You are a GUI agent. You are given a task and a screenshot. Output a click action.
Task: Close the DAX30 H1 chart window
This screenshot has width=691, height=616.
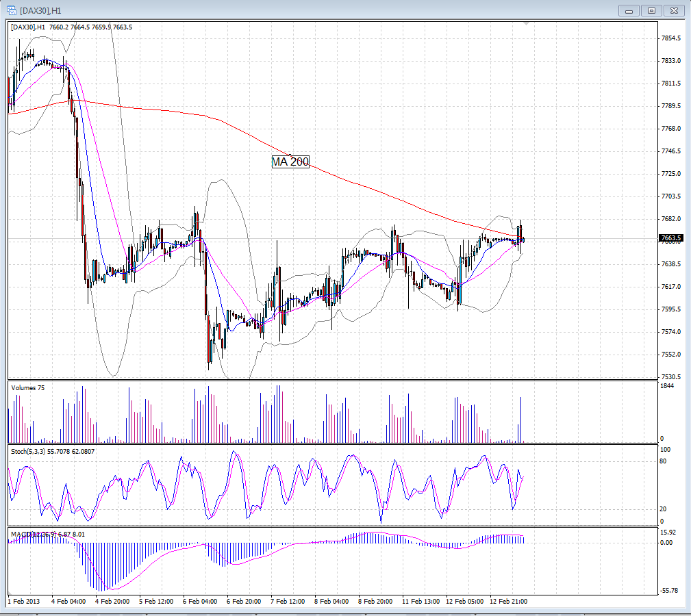tap(674, 10)
